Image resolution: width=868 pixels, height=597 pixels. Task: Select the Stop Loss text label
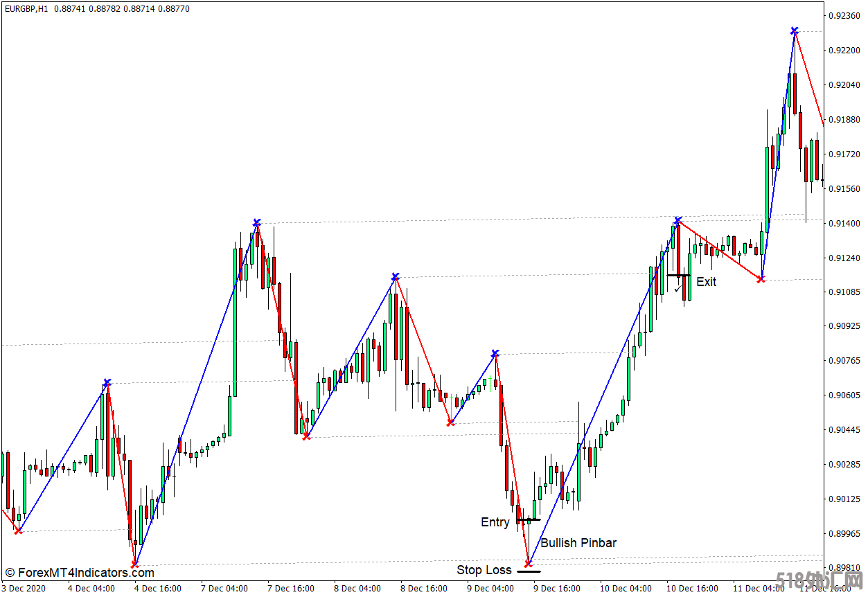(x=484, y=571)
